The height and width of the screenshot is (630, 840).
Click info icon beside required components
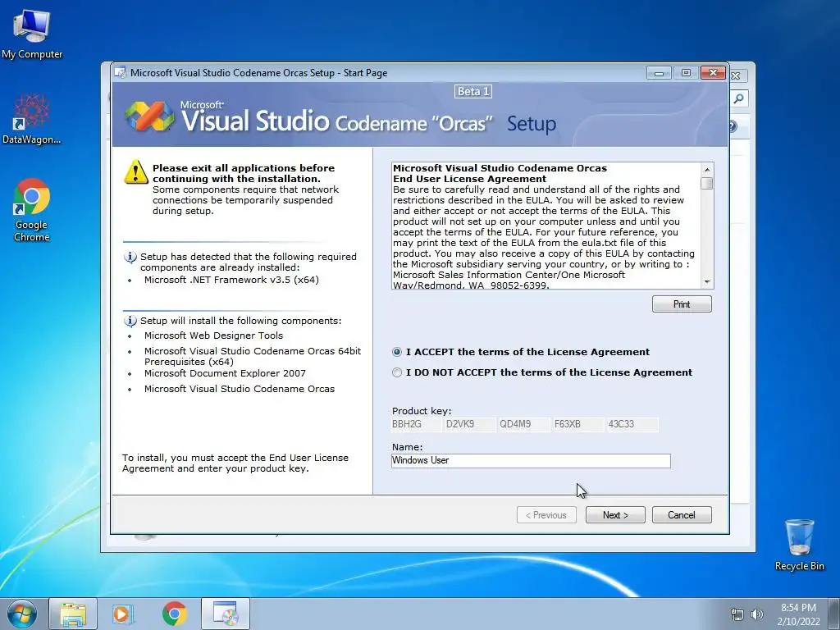pyautogui.click(x=130, y=257)
